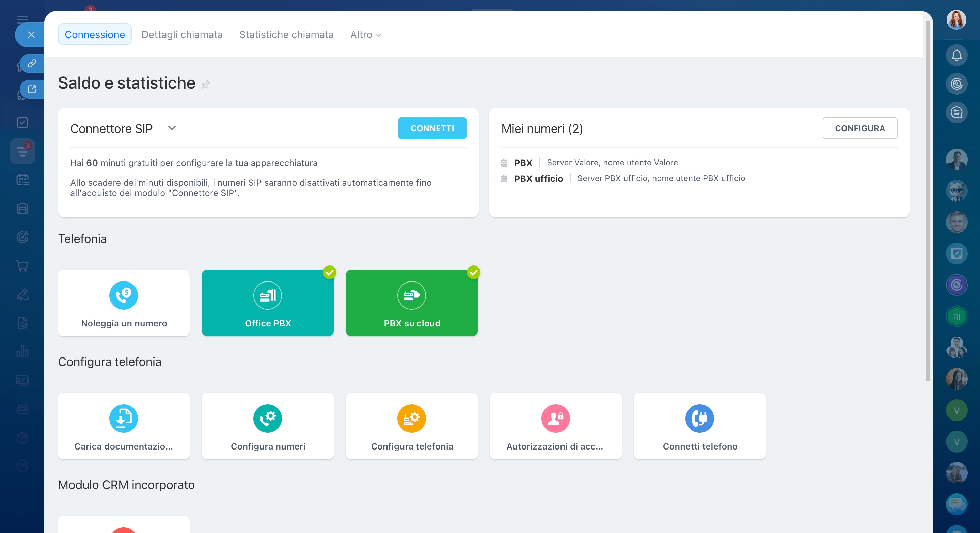The image size is (980, 533).
Task: Open the PBX su cloud tile
Action: [x=411, y=303]
